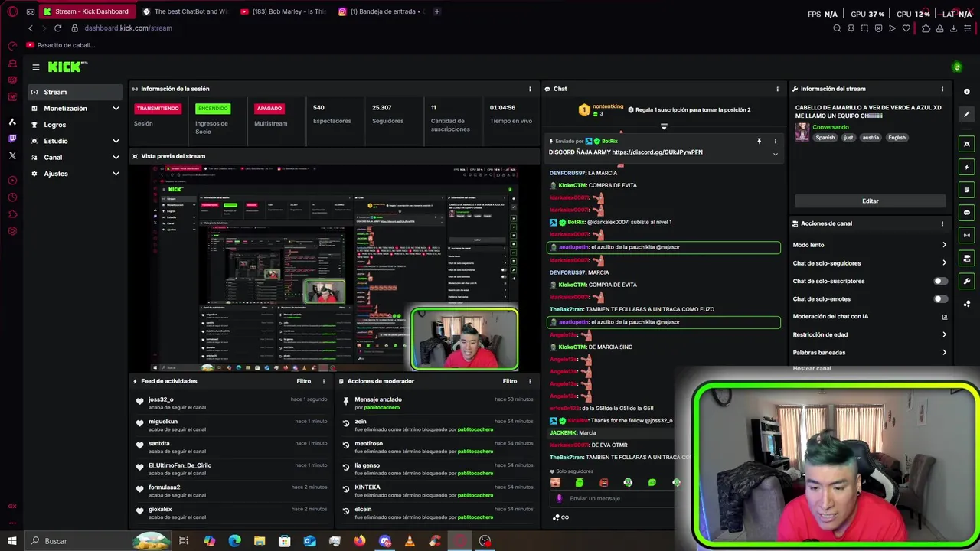This screenshot has height=551, width=980.
Task: Open the pinned message three-dot menu
Action: [x=775, y=141]
